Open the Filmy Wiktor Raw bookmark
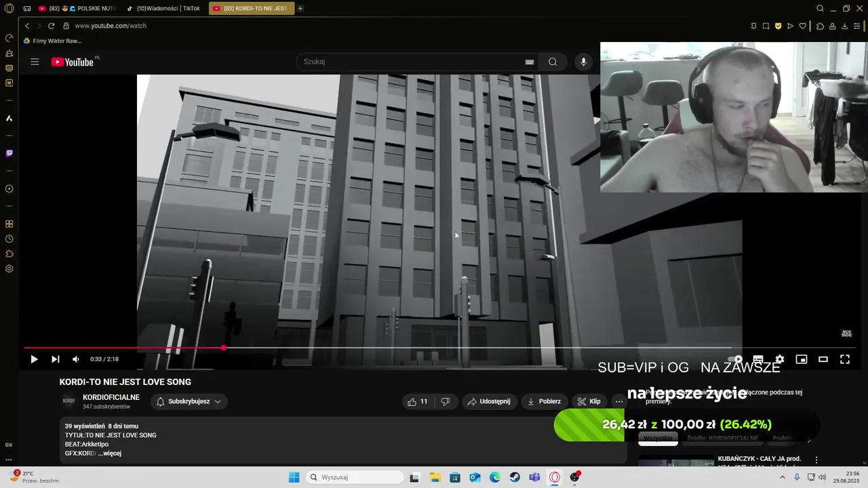The width and height of the screenshot is (868, 488). pyautogui.click(x=53, y=41)
